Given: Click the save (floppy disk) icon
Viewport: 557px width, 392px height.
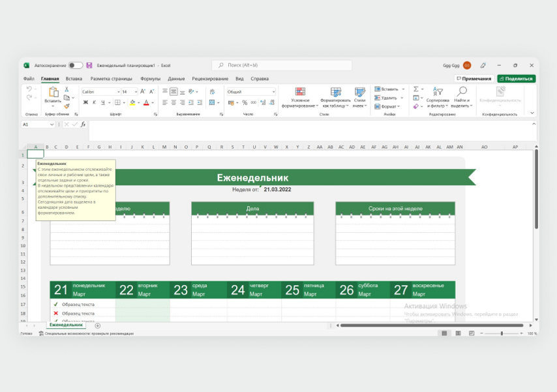Looking at the screenshot, I should point(89,65).
